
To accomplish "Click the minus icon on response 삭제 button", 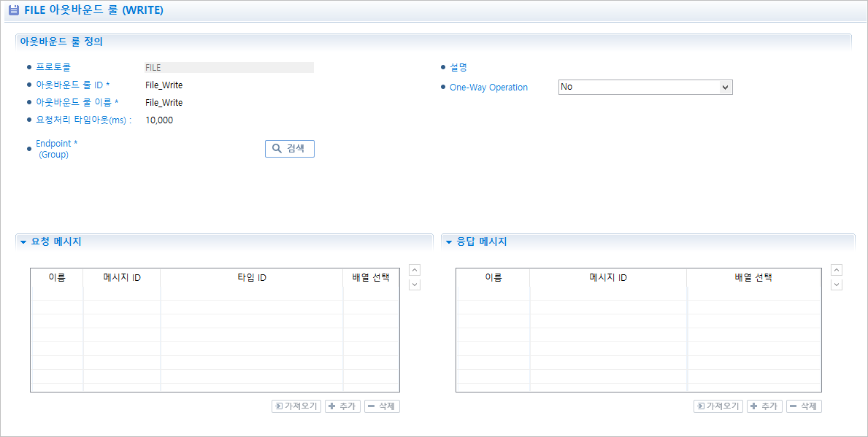I will point(793,406).
